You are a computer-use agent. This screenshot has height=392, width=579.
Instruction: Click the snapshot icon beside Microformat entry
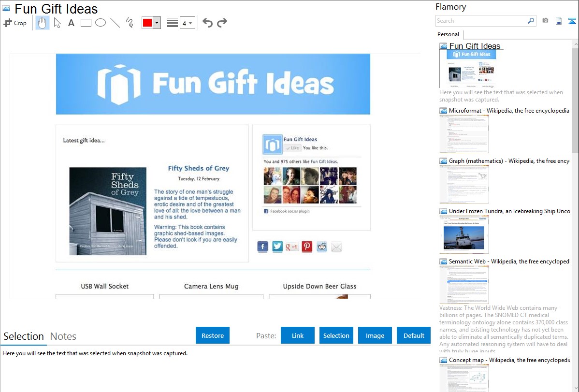click(x=443, y=111)
